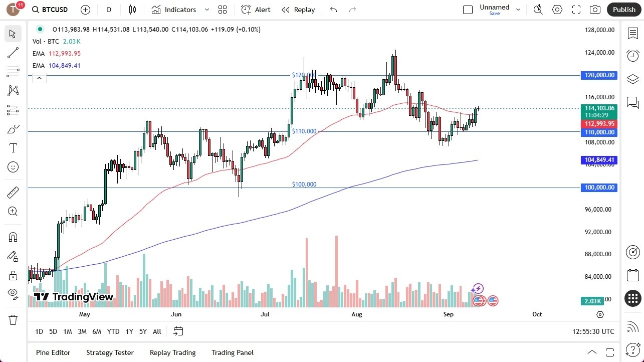Viewport: 644px width, 362px height.
Task: Toggle visibility of all drawings
Action: (x=13, y=294)
